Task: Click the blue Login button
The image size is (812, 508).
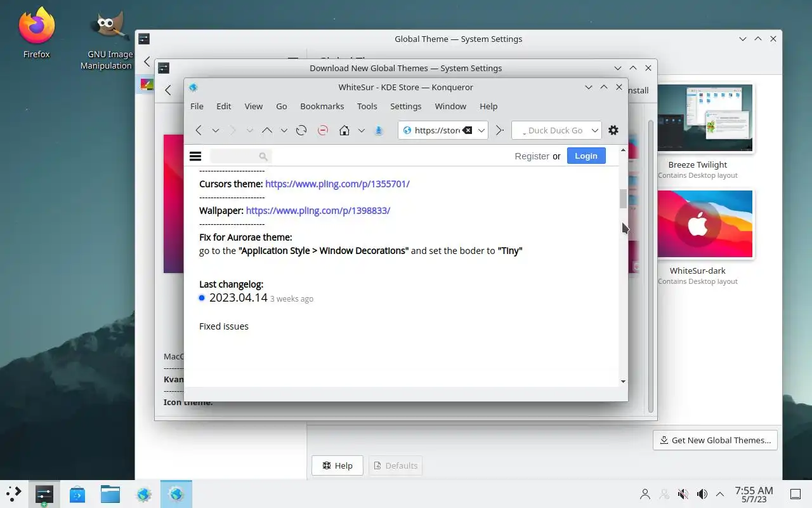Action: click(586, 156)
